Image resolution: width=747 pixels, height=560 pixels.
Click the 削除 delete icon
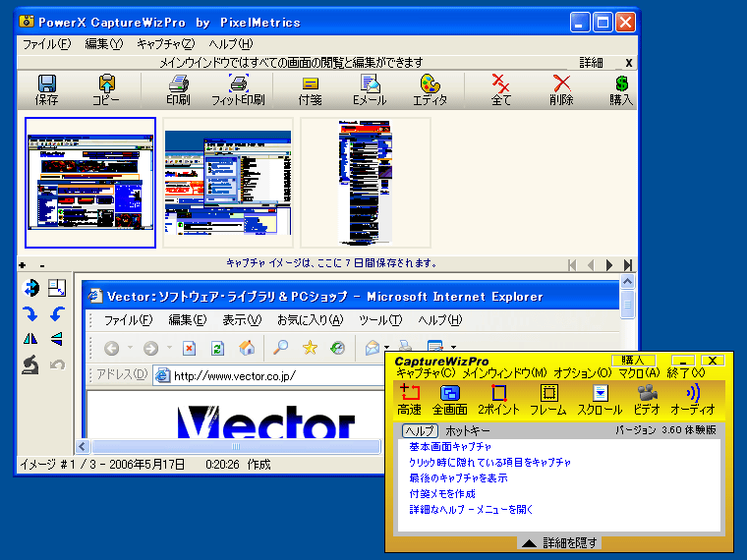pyautogui.click(x=561, y=90)
